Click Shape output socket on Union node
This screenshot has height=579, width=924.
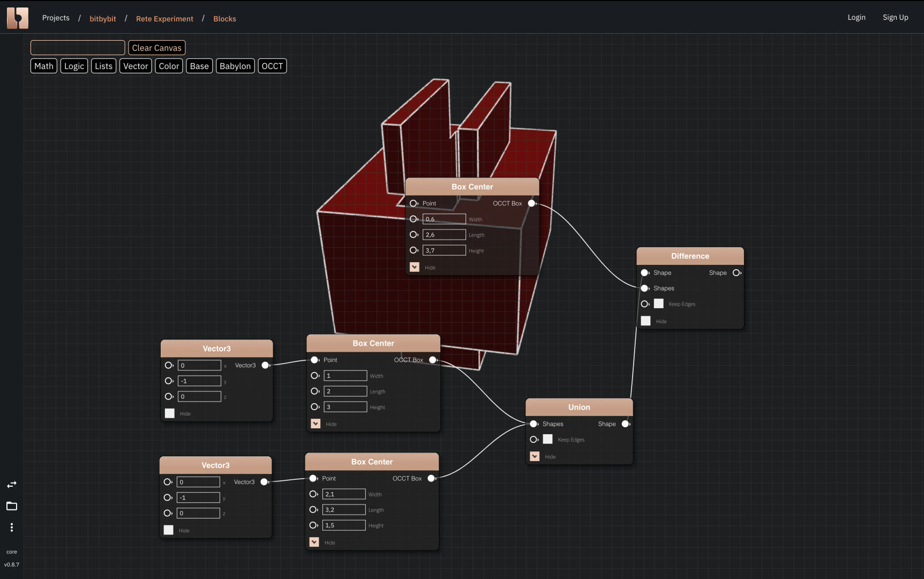pyautogui.click(x=625, y=424)
